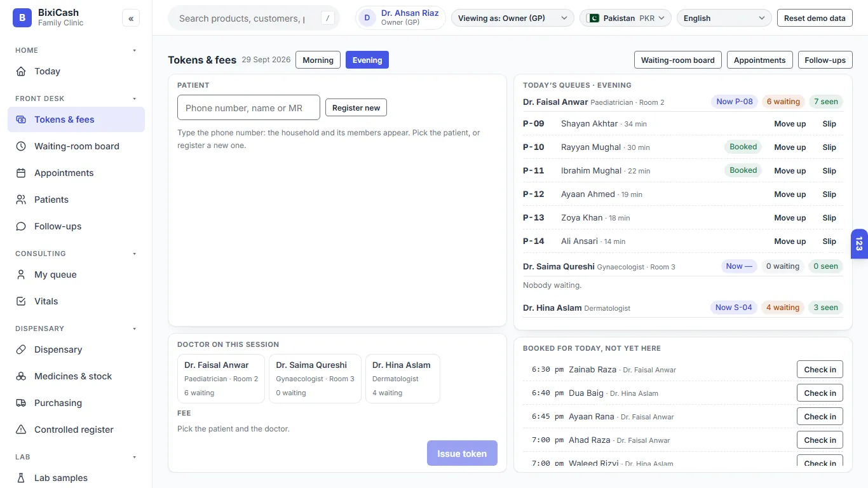The width and height of the screenshot is (868, 488).
Task: Click the Reset demo data button
Action: click(x=815, y=18)
